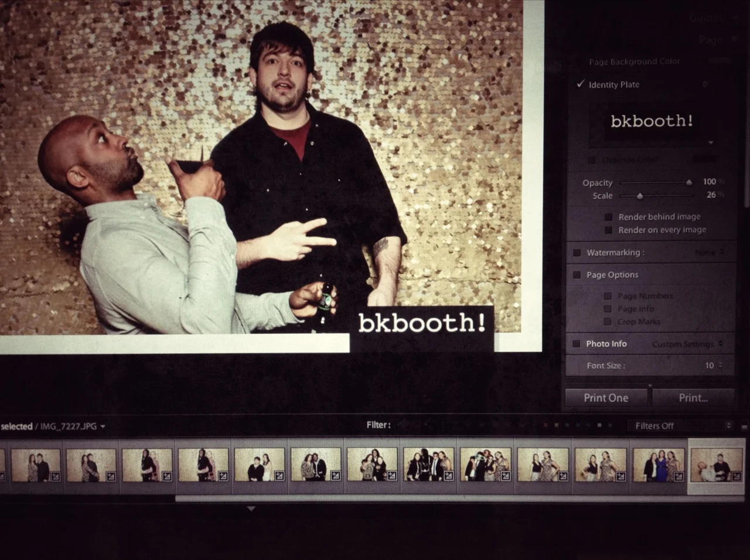750x560 pixels.
Task: Select the thumbnail with woman in blue dress
Action: tap(659, 466)
